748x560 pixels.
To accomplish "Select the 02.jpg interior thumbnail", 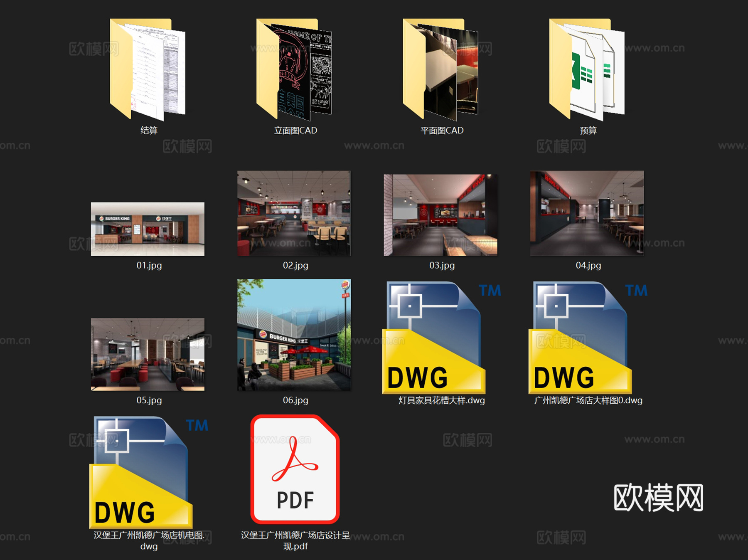I will [x=294, y=213].
